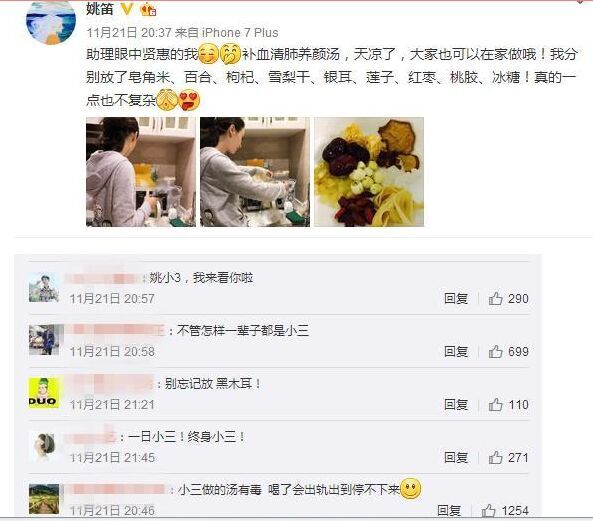593x521 pixels.
Task: Click 回复 on the 21:21 comment
Action: click(456, 405)
